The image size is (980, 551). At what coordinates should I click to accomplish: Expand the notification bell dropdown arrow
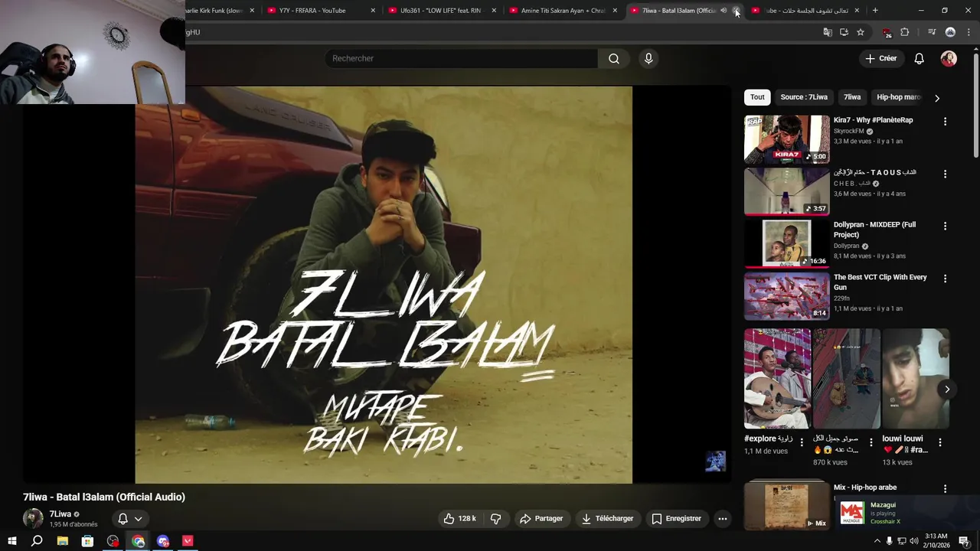pyautogui.click(x=138, y=519)
